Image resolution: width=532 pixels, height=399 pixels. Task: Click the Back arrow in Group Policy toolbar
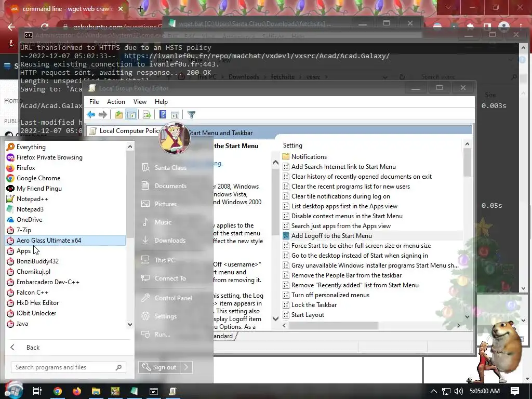point(91,115)
